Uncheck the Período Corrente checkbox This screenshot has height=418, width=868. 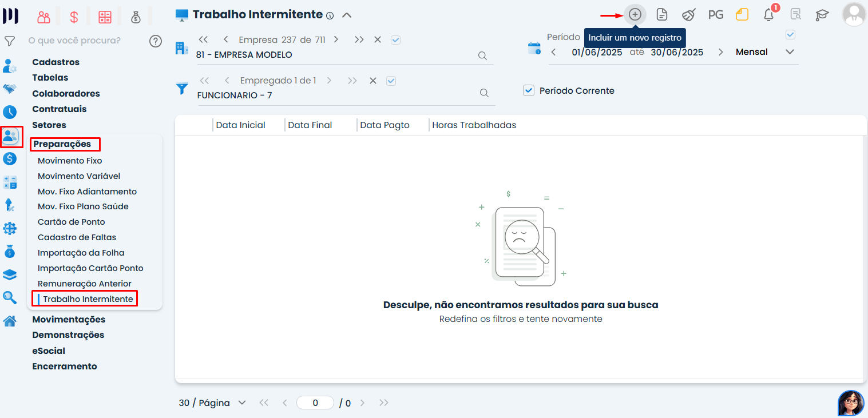[x=529, y=90]
